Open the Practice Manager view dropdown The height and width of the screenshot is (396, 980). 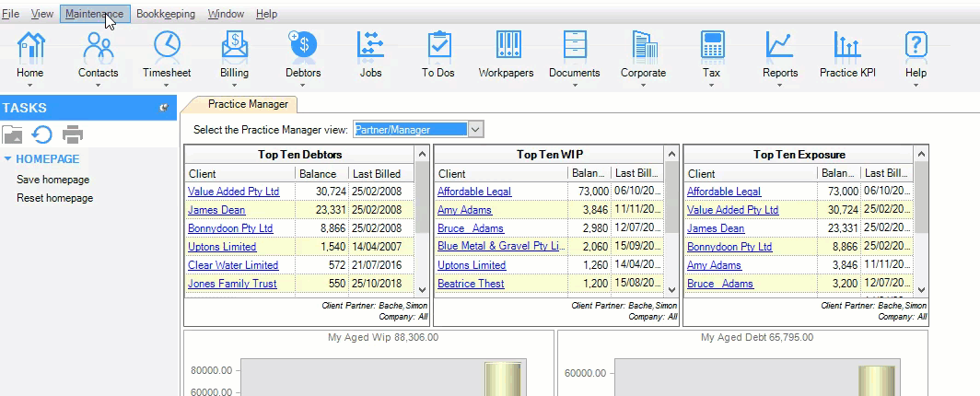[475, 130]
